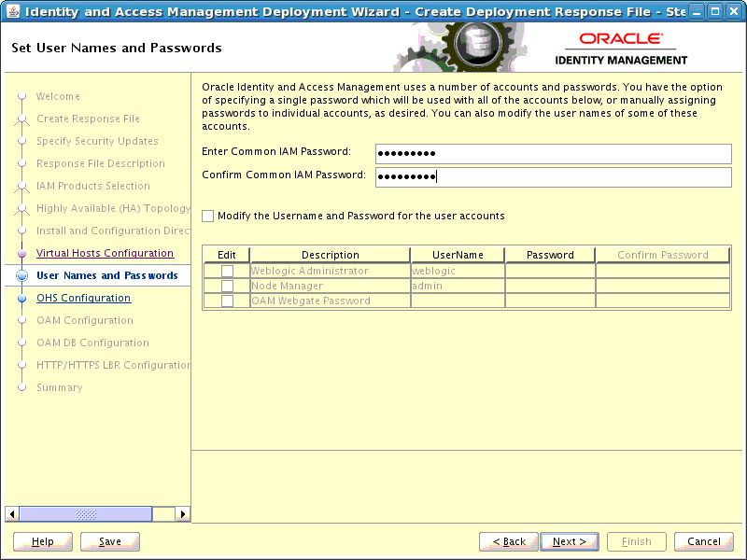The width and height of the screenshot is (747, 560).
Task: Open the Virtual Hosts Configuration step
Action: point(105,253)
